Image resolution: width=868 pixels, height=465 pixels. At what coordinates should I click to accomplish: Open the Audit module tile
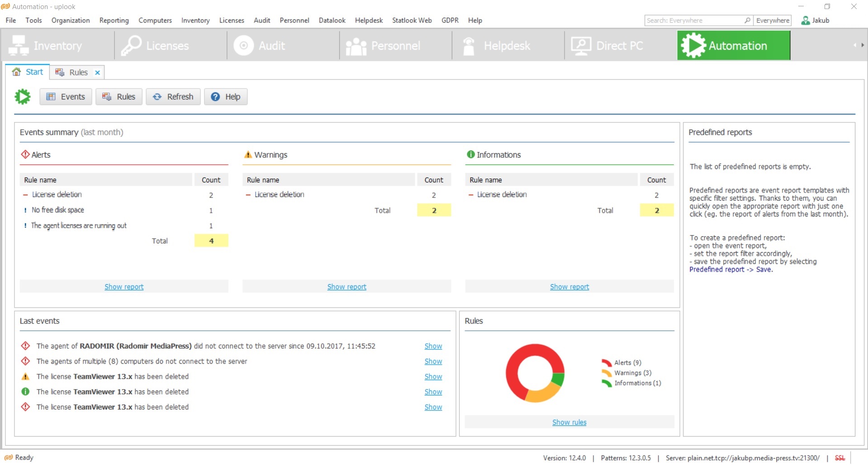(283, 46)
